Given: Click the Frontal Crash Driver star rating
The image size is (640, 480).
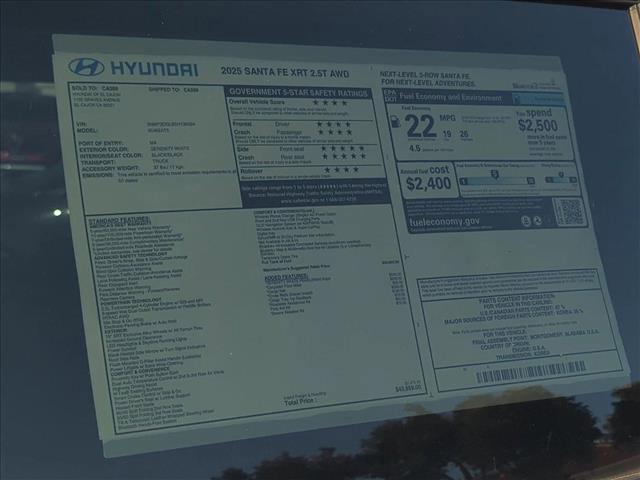Looking at the screenshot, I should click(333, 124).
